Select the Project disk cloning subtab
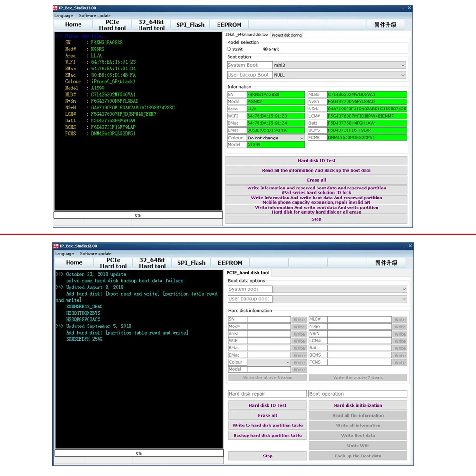The width and height of the screenshot is (476, 476). click(287, 35)
